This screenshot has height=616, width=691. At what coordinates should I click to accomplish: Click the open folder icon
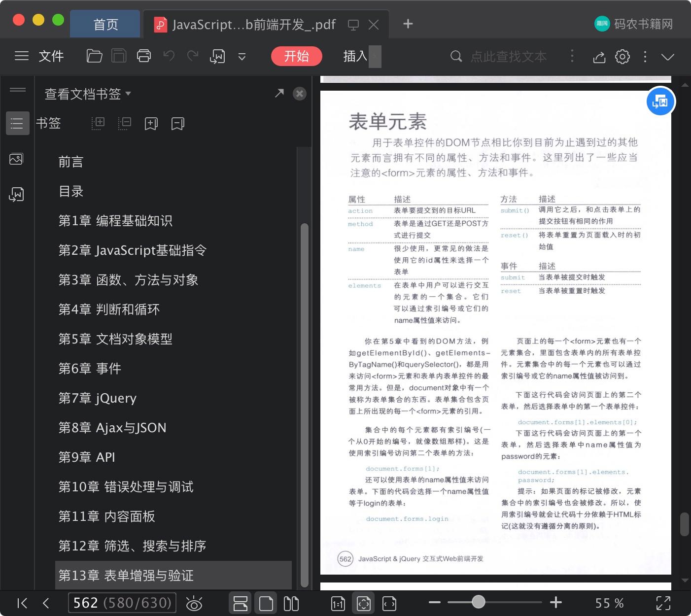[x=94, y=56]
